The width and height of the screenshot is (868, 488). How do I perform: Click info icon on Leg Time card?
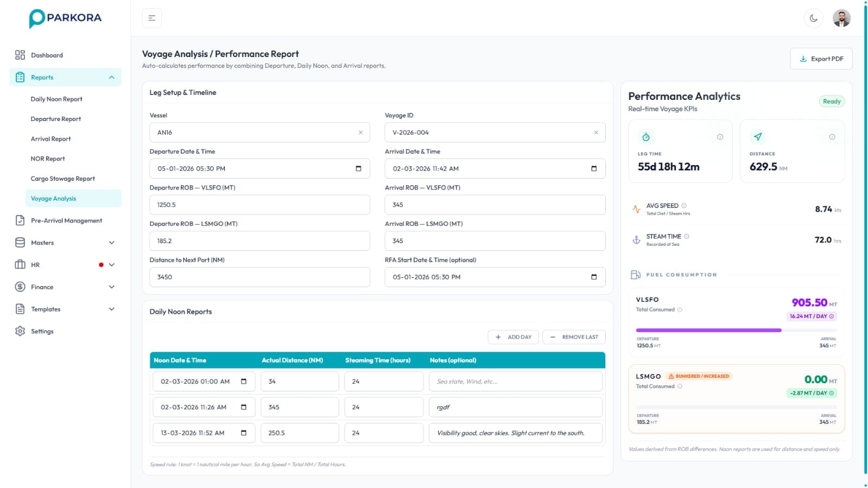coord(720,137)
